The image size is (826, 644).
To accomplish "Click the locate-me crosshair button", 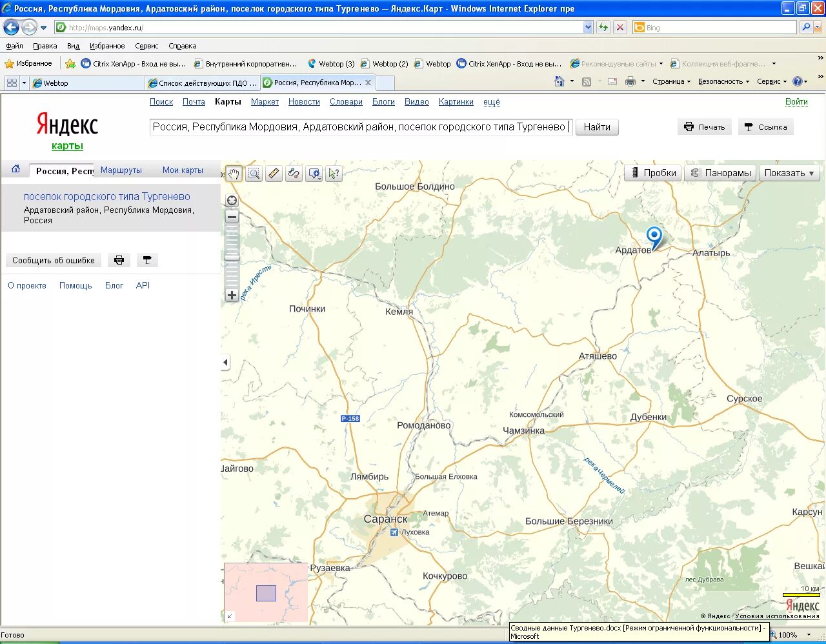I will point(232,201).
